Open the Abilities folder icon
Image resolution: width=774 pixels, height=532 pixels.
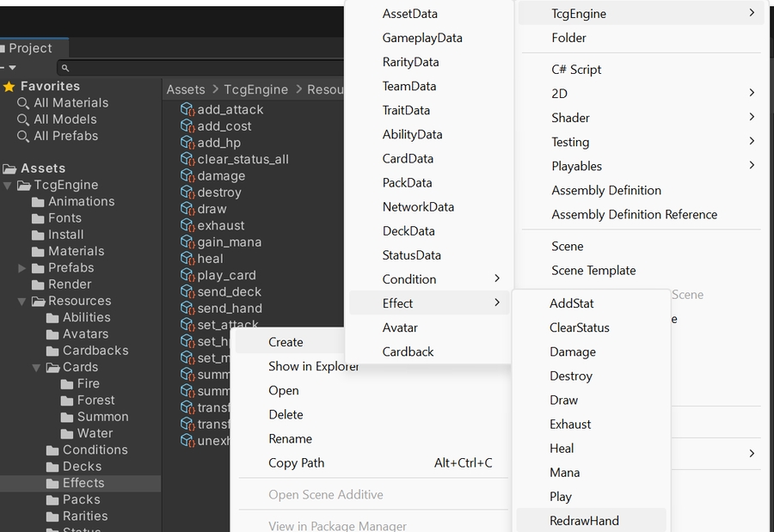[x=52, y=318]
